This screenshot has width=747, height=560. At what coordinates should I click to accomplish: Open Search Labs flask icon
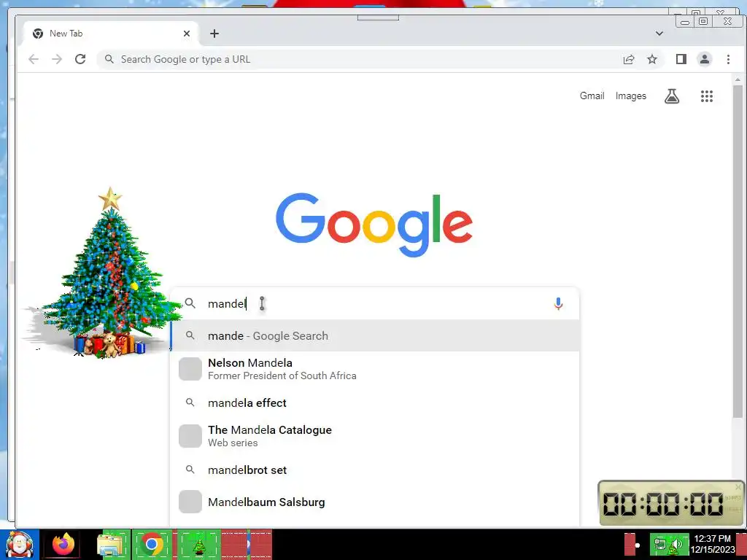point(672,96)
